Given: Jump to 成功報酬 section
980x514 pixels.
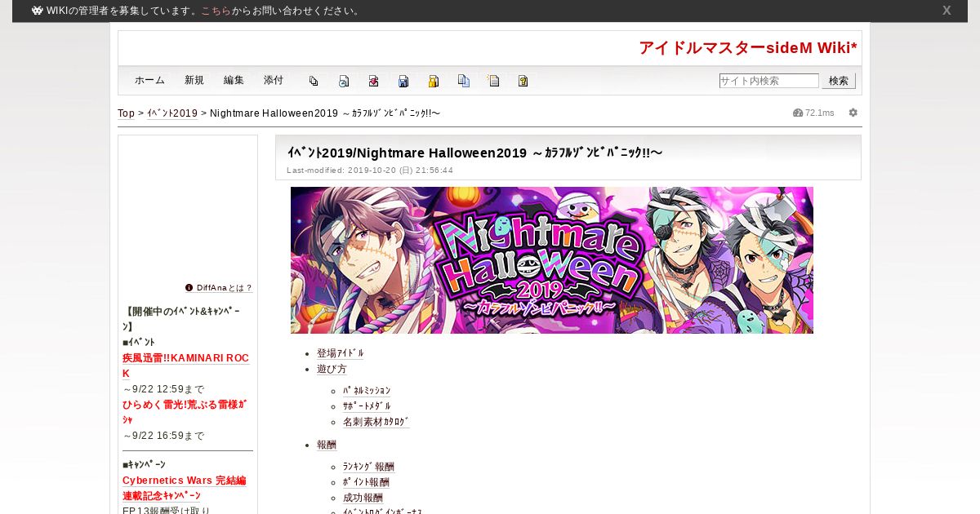Looking at the screenshot, I should (x=363, y=498).
